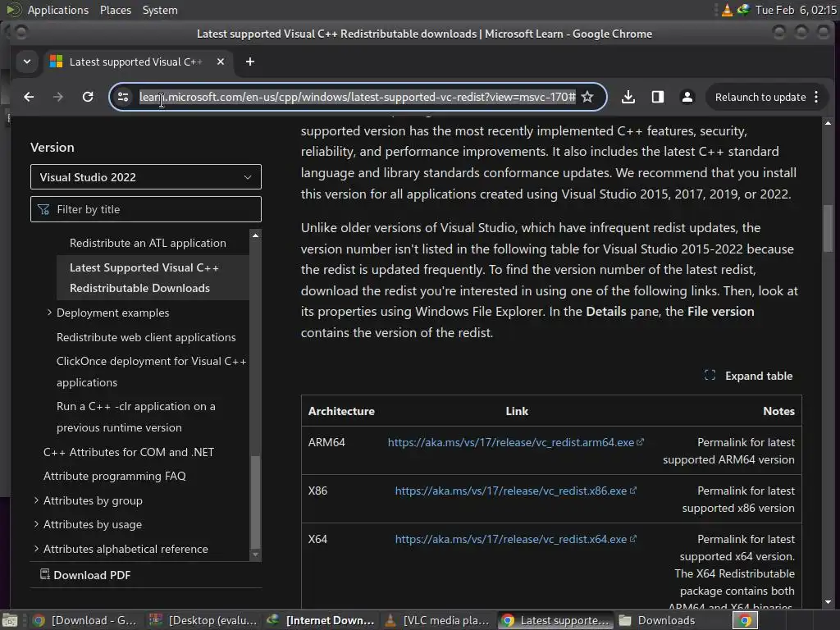Open the X86 vc_redist.x86.exe link
840x630 pixels.
(x=515, y=491)
